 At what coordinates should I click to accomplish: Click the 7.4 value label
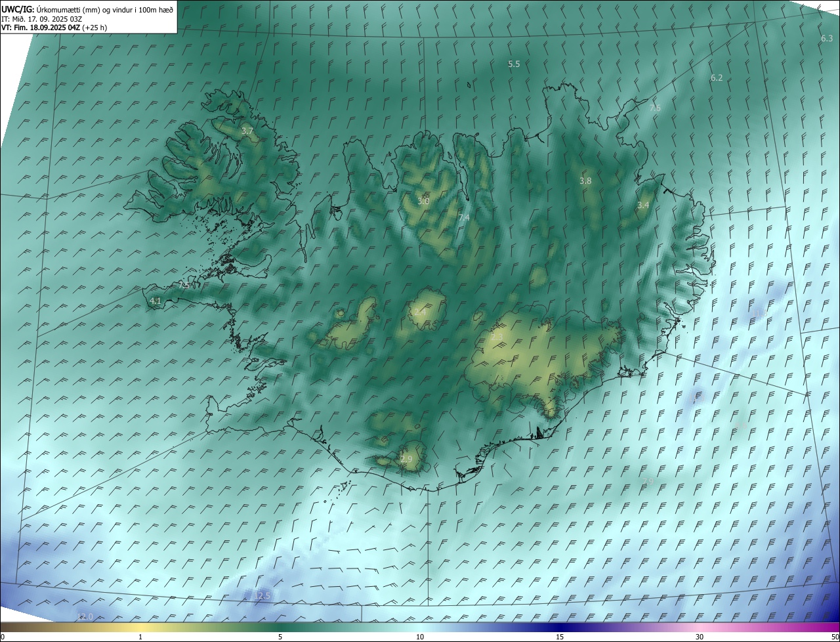pos(464,218)
